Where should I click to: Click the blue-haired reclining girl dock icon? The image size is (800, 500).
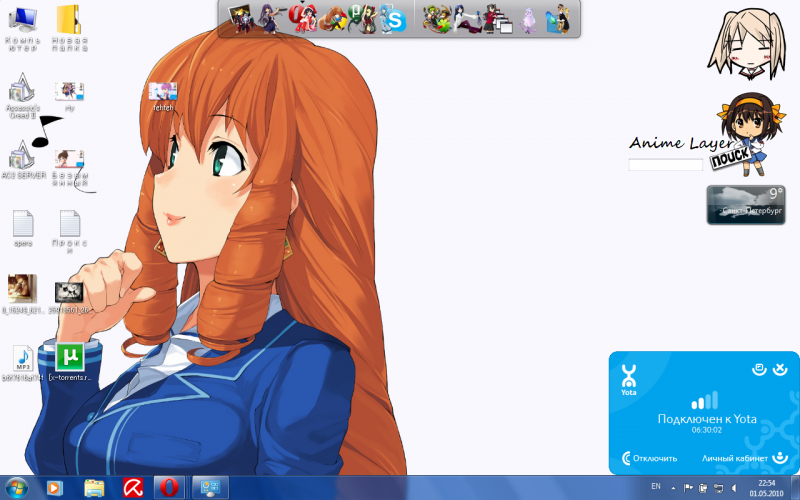click(467, 20)
